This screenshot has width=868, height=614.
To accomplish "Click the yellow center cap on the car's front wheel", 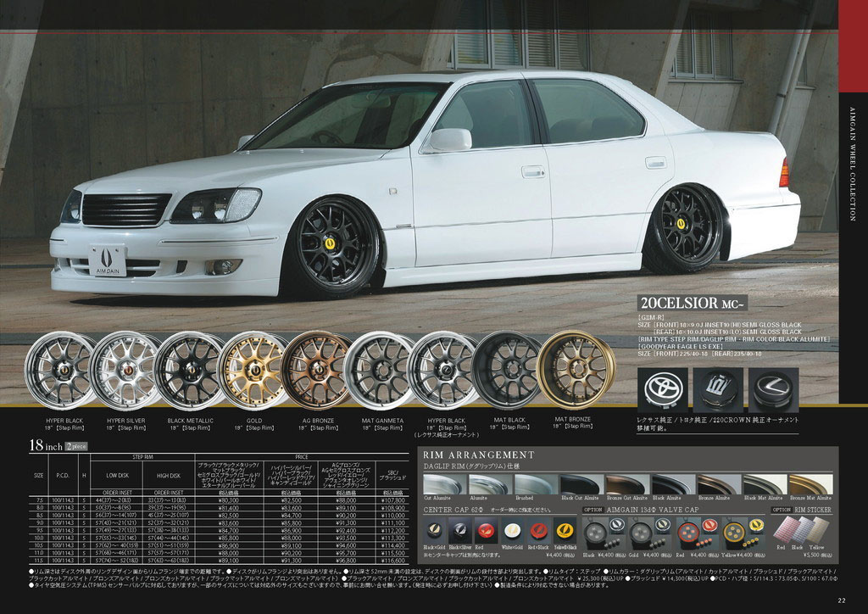I will (x=330, y=243).
